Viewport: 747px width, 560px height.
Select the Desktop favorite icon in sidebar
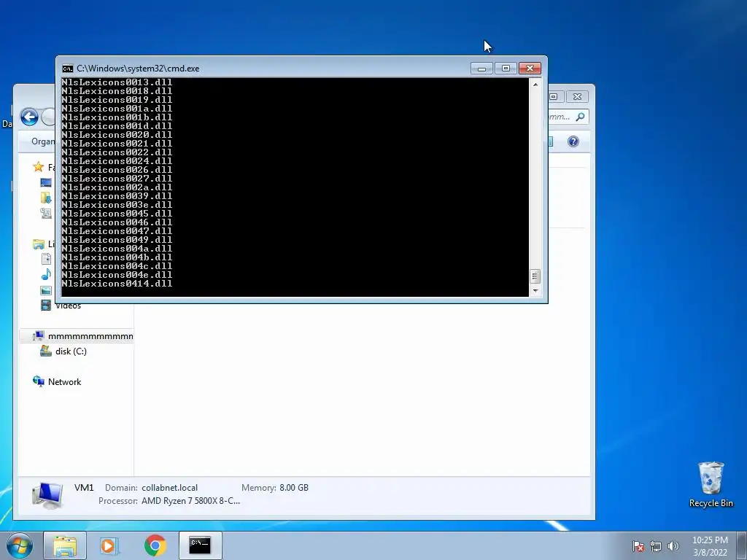click(x=46, y=182)
